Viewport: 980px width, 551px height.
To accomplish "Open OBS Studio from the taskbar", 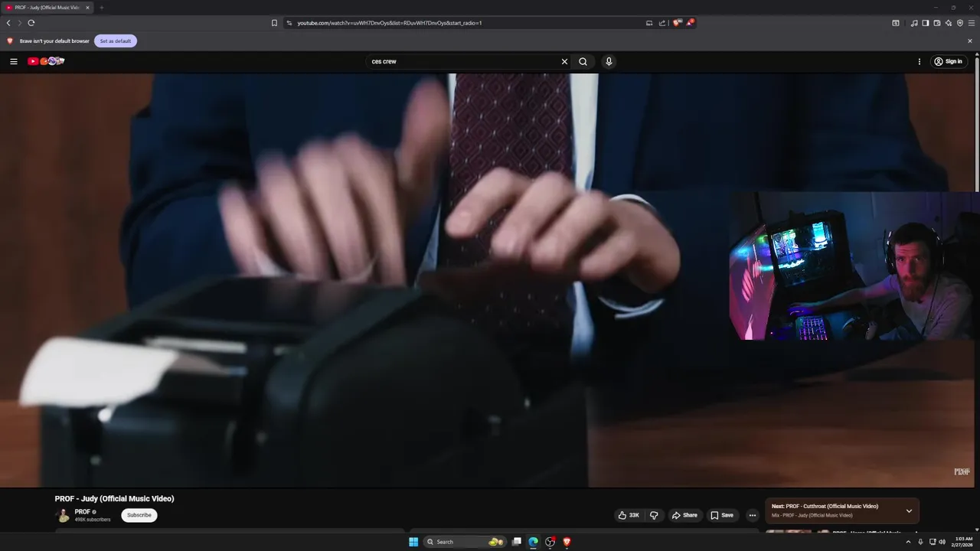I will point(550,542).
